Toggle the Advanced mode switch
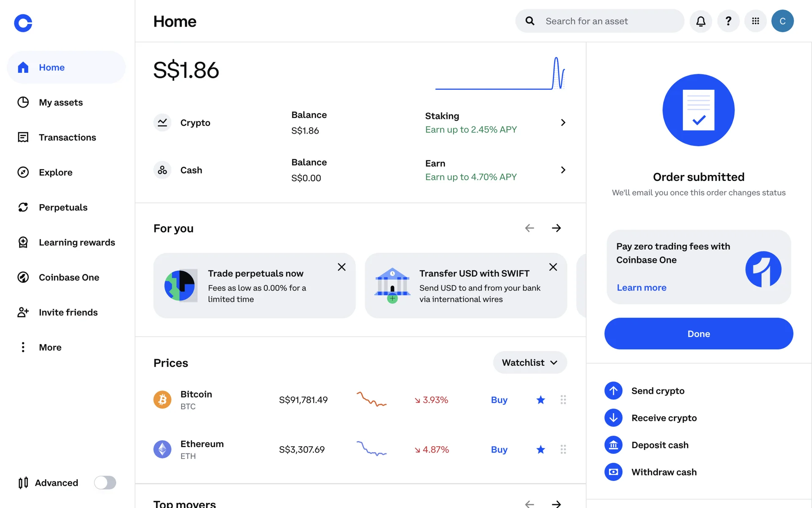 point(105,483)
